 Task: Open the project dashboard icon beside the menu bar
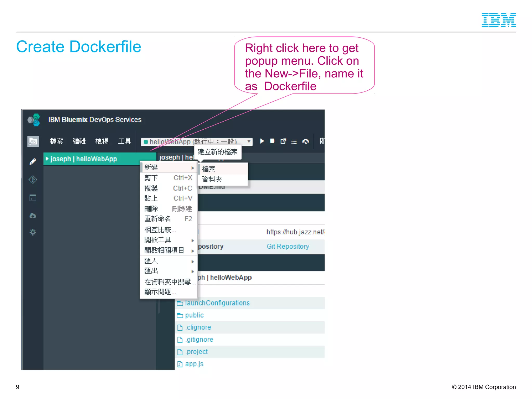(x=33, y=141)
